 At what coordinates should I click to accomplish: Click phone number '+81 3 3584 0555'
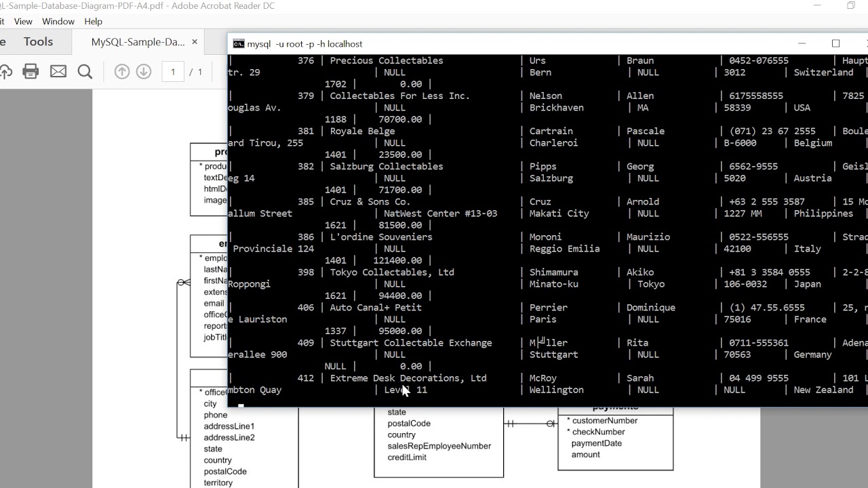point(770,272)
